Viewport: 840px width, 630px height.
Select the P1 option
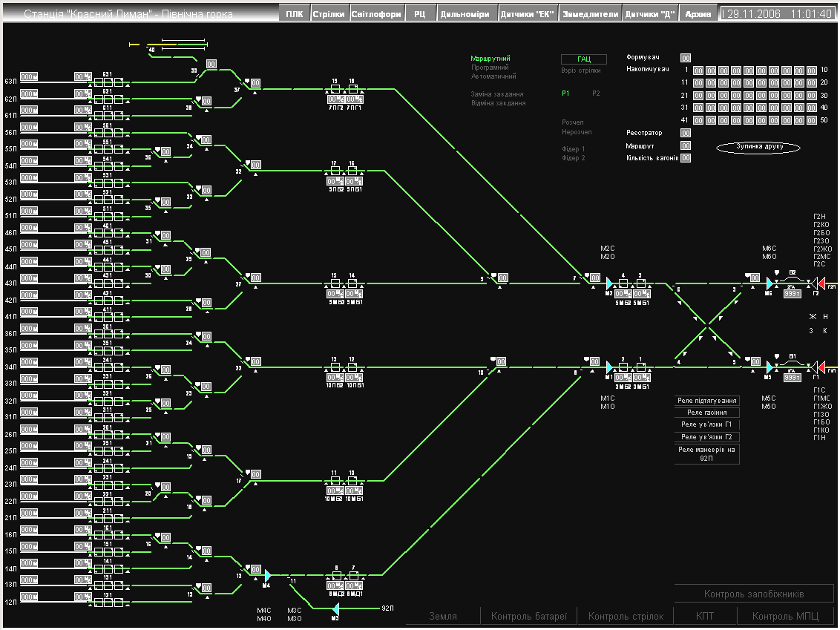[x=565, y=93]
